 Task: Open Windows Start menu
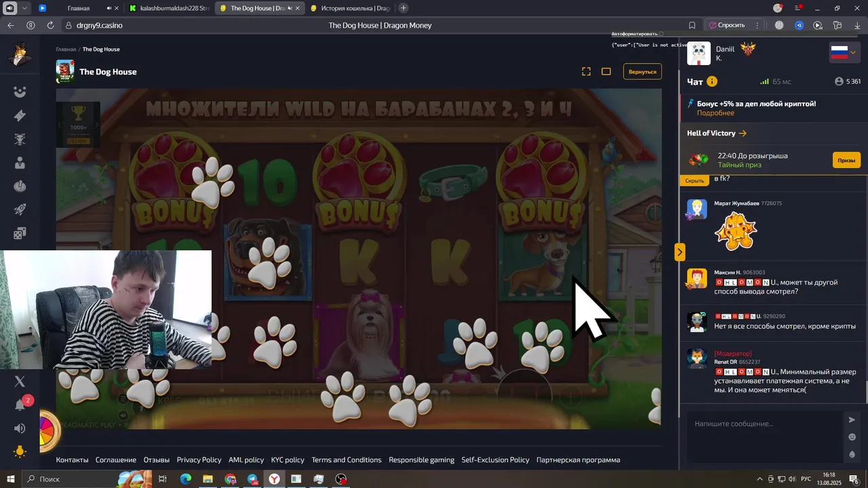tap(10, 479)
